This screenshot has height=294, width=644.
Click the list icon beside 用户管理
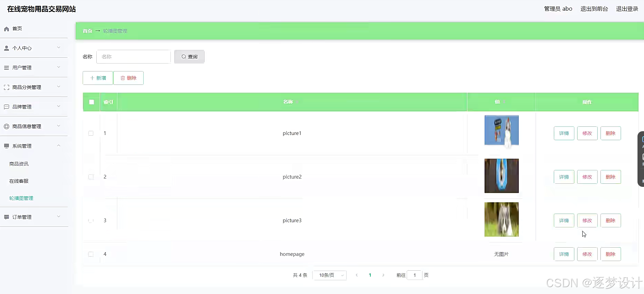[7, 68]
